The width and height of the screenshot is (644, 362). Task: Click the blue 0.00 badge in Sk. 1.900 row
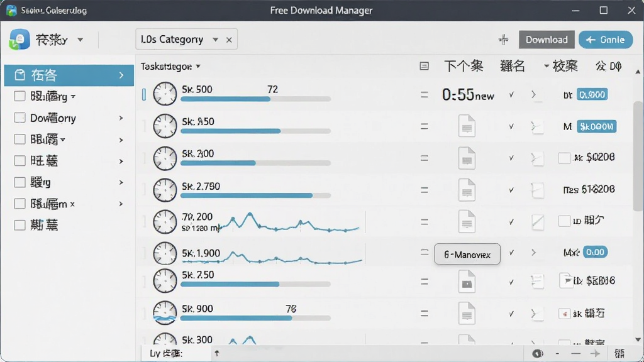point(595,252)
